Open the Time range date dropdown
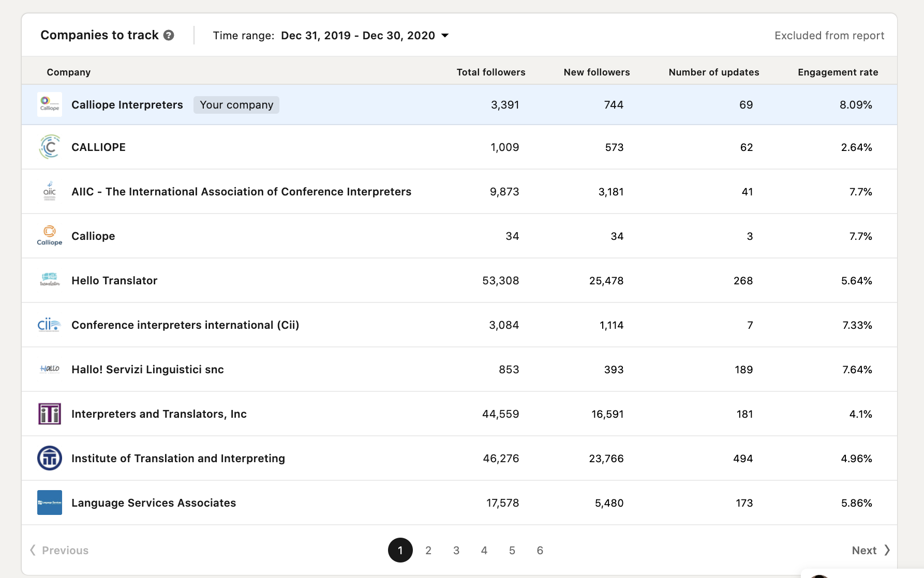The height and width of the screenshot is (578, 924). [x=358, y=35]
